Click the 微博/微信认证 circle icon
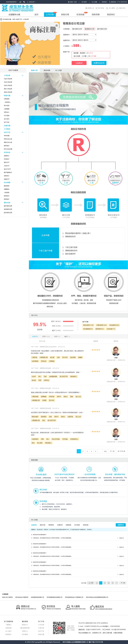 pyautogui.click(x=41, y=178)
